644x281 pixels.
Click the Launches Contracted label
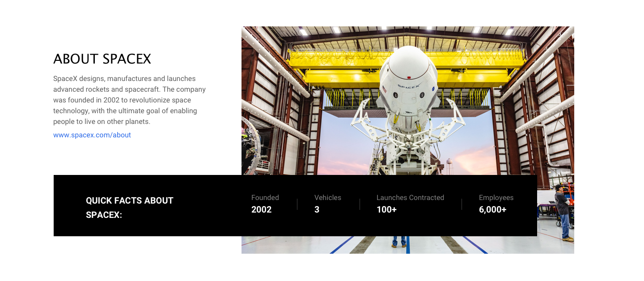coord(410,198)
